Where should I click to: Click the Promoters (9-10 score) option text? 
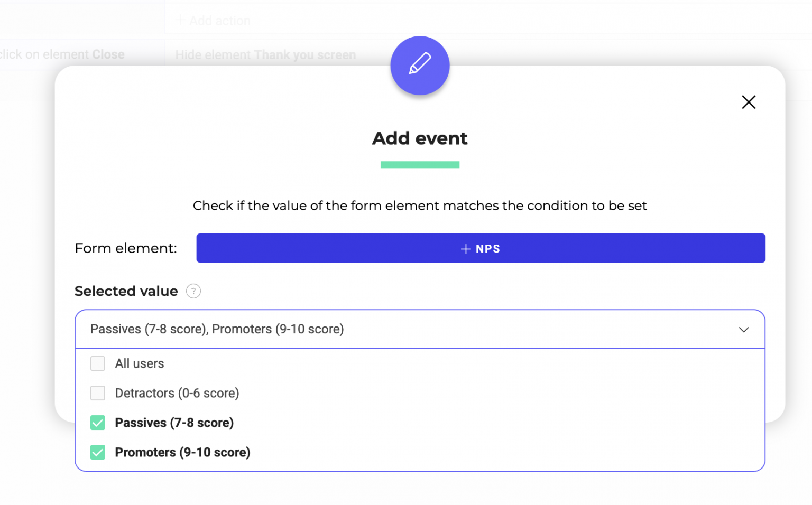click(x=183, y=452)
